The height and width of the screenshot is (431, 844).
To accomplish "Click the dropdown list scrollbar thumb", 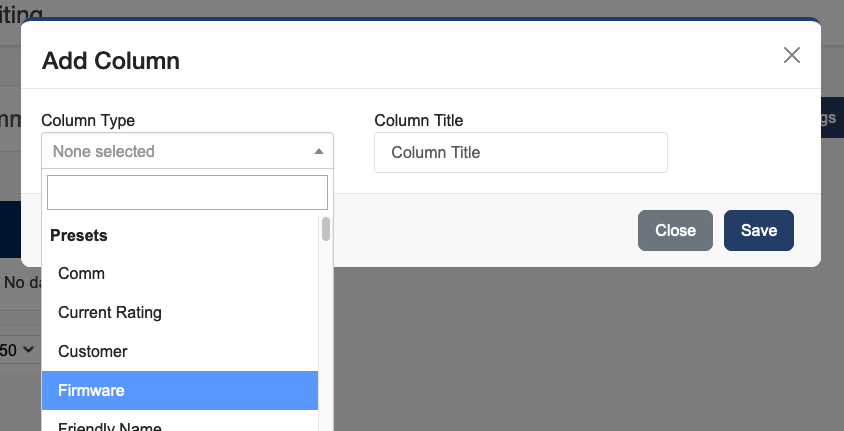I will pos(326,230).
